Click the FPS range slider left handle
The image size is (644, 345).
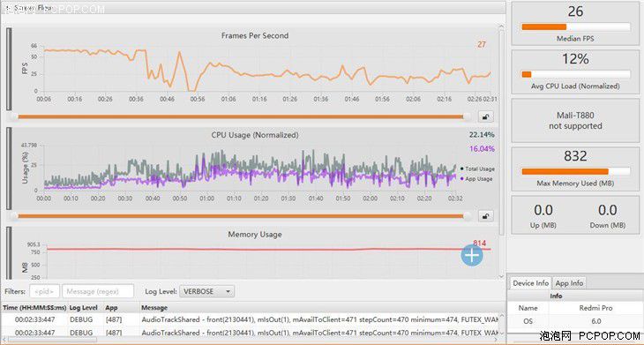point(14,116)
